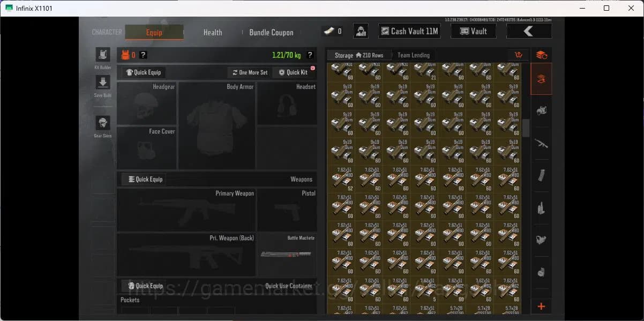Select the rifle weapons filter icon

pos(541,143)
